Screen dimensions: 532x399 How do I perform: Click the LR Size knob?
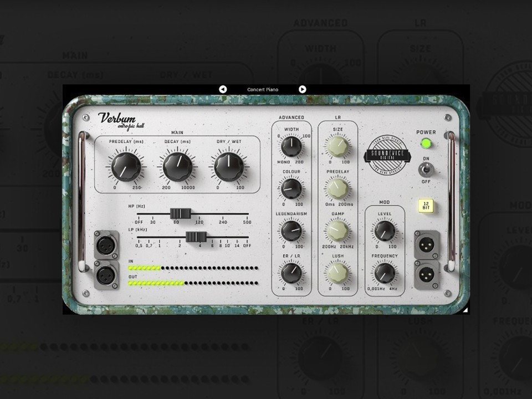[338, 146]
